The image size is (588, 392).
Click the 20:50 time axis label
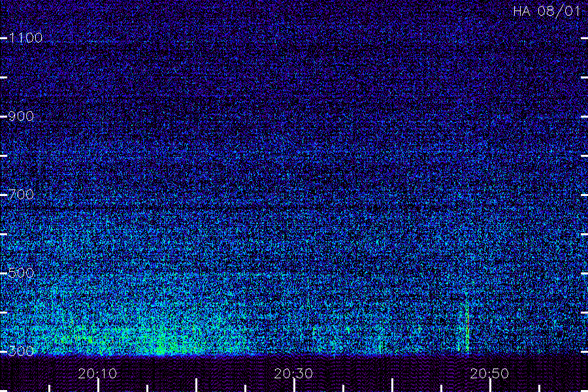click(x=490, y=374)
